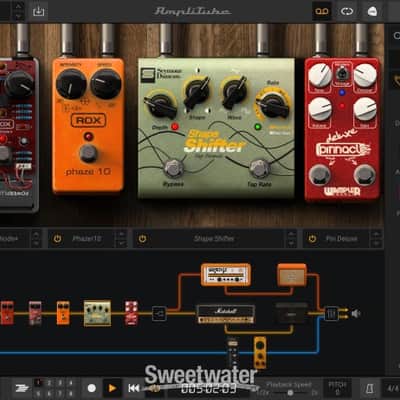Toggle the looper icon in top bar

tap(347, 11)
